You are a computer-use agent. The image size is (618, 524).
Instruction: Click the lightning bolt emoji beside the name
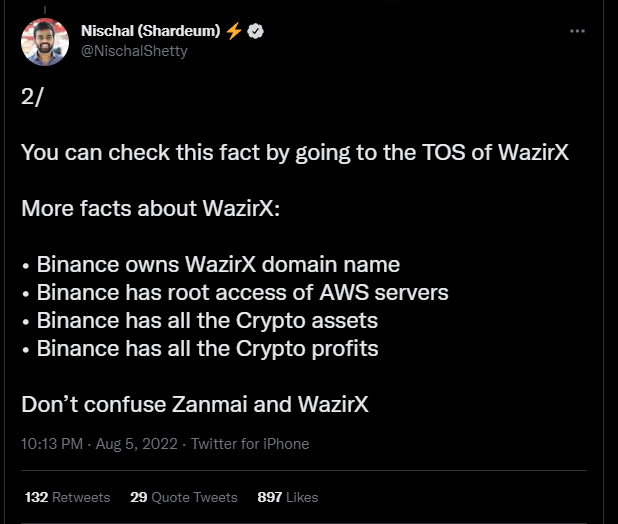click(x=234, y=31)
